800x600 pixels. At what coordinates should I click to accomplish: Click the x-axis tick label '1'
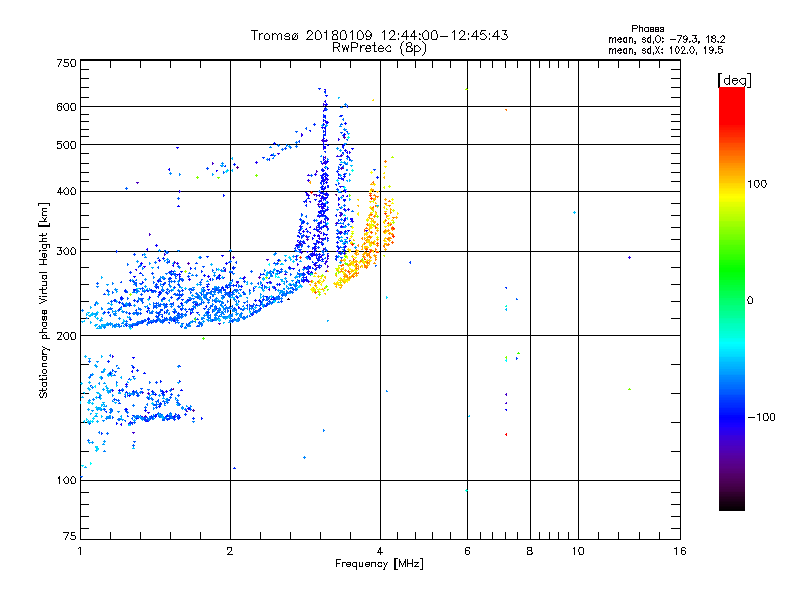[80, 551]
